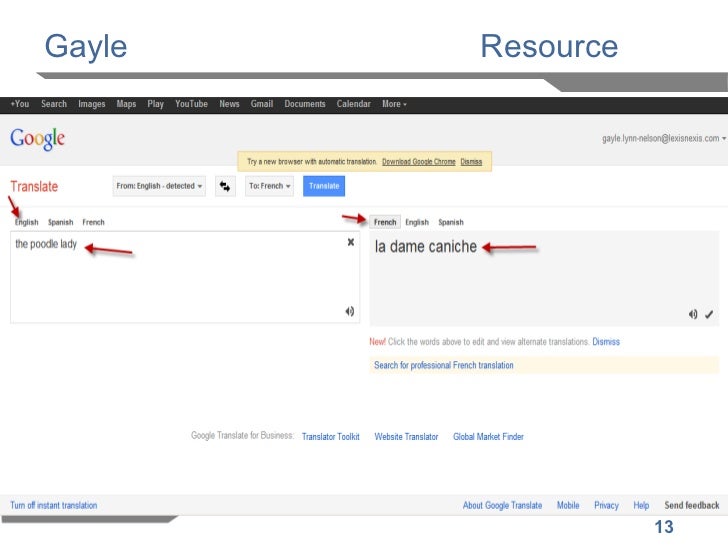Open the To: French dropdown
Viewport: 728px width, 546px height.
click(x=269, y=186)
